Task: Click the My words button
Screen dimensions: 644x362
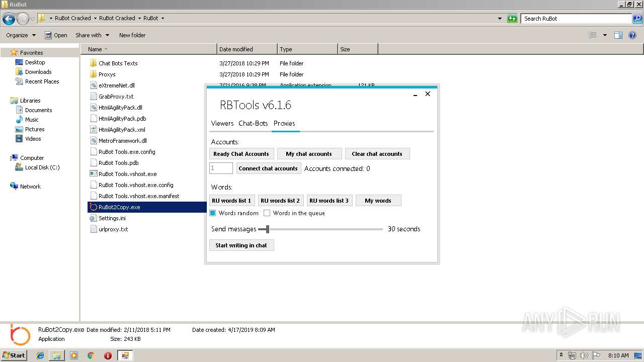Action: coord(378,201)
